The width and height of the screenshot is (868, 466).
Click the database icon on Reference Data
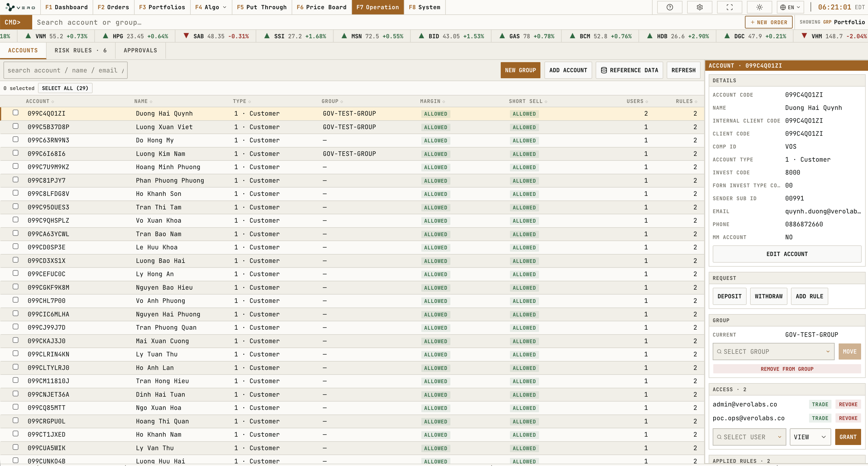click(604, 70)
